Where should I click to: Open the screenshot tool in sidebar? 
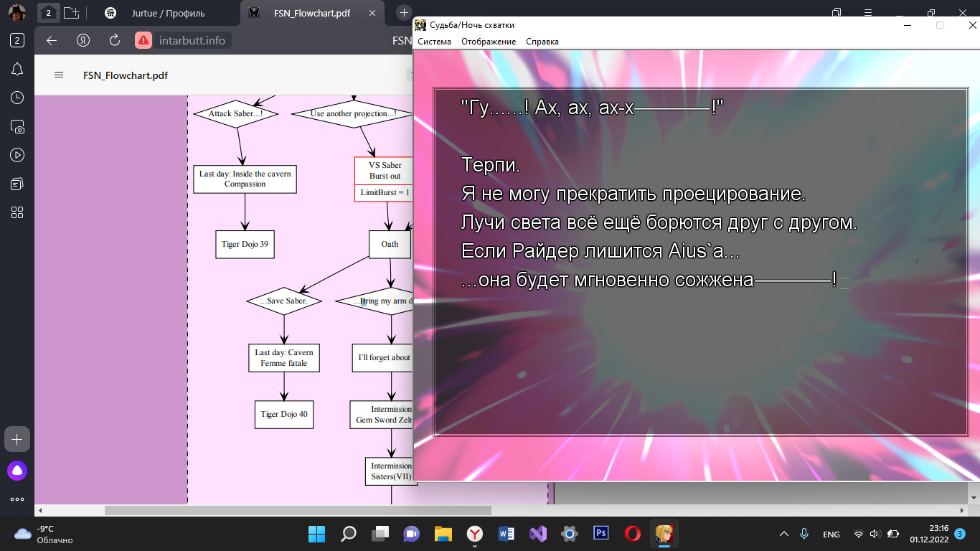17,127
